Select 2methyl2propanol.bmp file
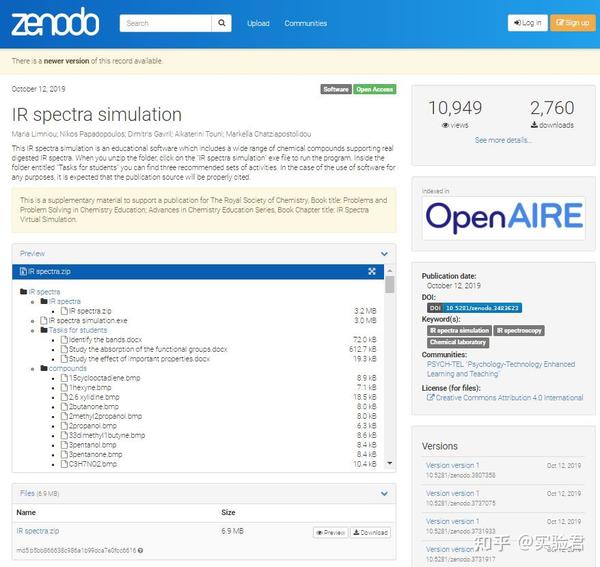The image size is (600, 567). coord(105,416)
